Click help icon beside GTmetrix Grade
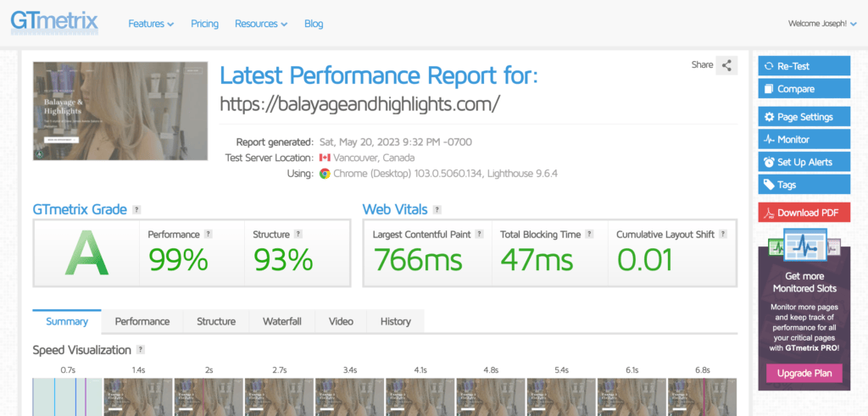Viewport: 868px width, 416px height. (x=136, y=209)
